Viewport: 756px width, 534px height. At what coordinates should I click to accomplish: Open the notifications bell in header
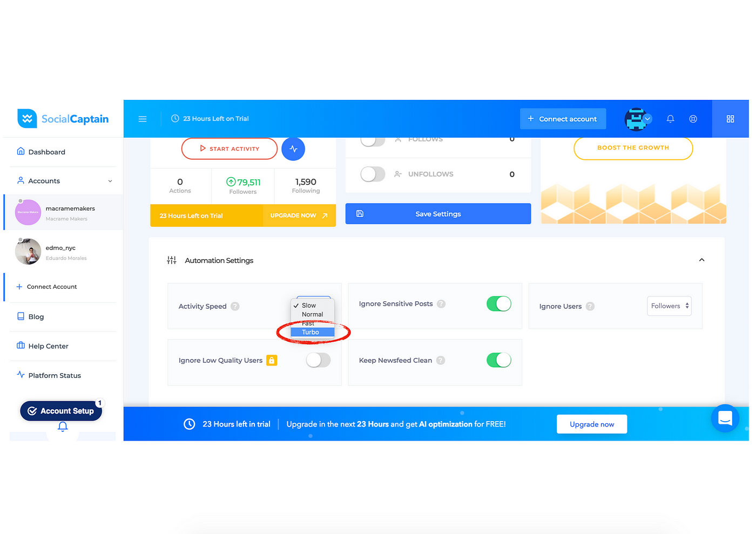click(x=670, y=119)
